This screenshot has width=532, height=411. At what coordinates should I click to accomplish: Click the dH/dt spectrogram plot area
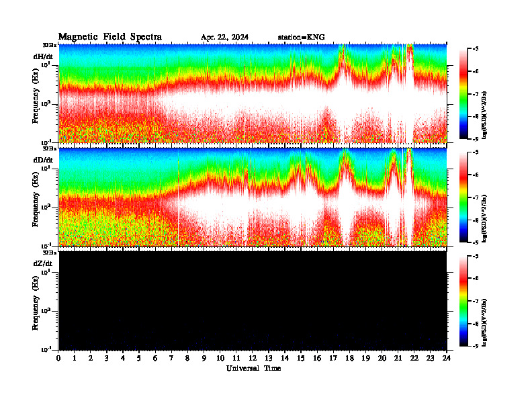[253, 93]
